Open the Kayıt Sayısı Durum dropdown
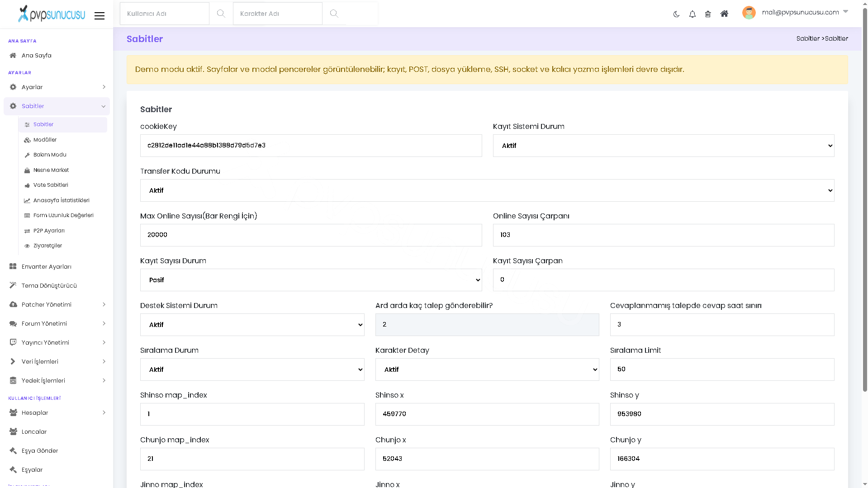The width and height of the screenshot is (868, 488). [311, 280]
